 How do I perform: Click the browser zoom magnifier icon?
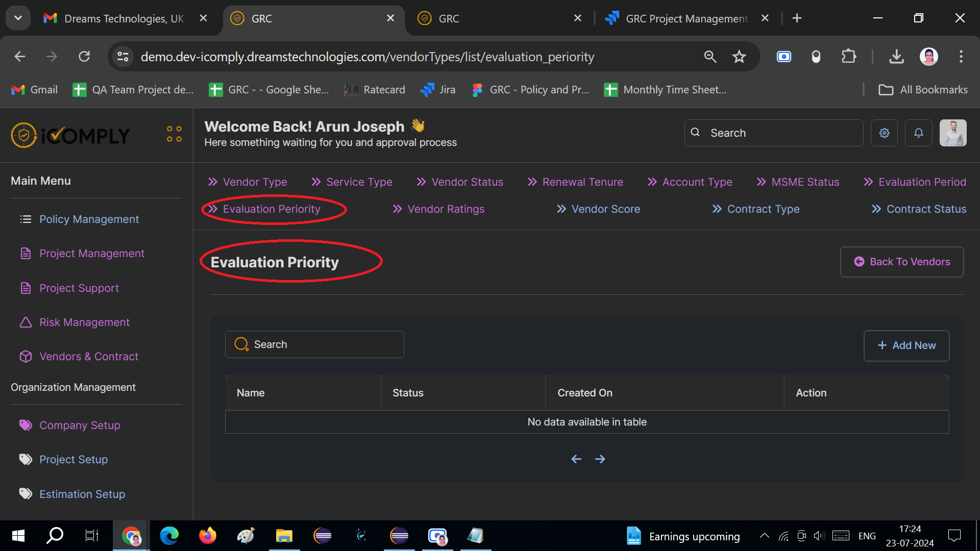[x=710, y=57]
